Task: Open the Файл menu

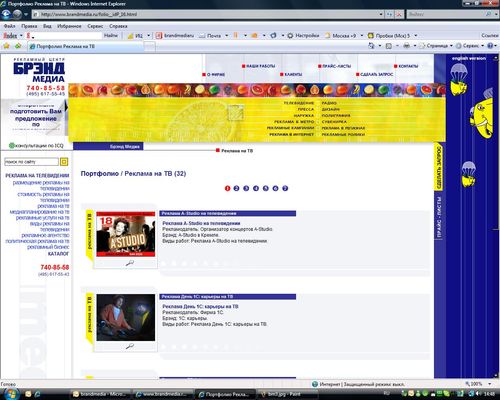Action: (9, 26)
